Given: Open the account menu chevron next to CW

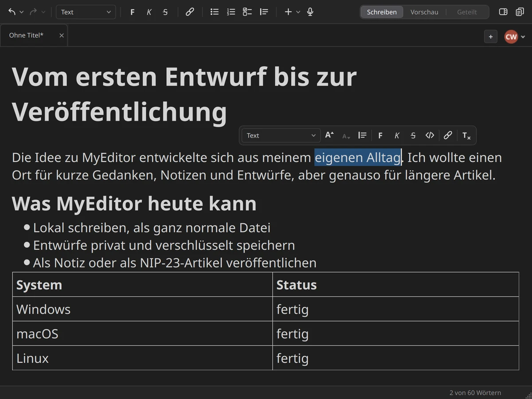Looking at the screenshot, I should (x=523, y=37).
